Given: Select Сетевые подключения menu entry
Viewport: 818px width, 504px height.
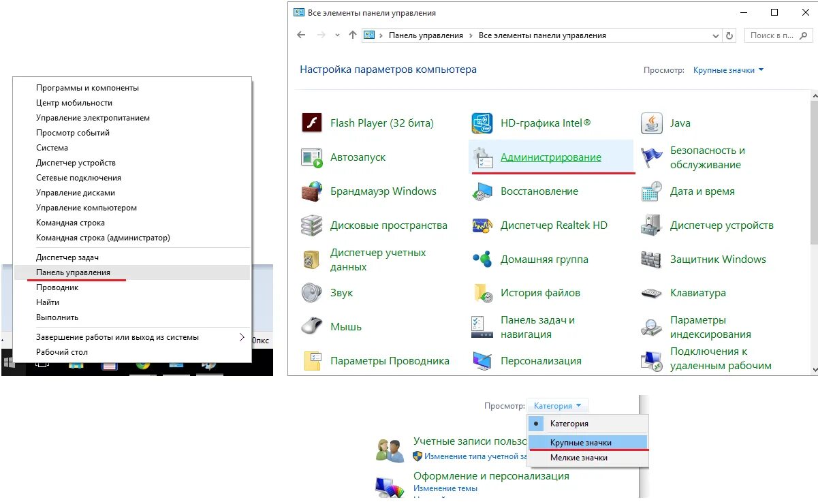Looking at the screenshot, I should (133, 178).
